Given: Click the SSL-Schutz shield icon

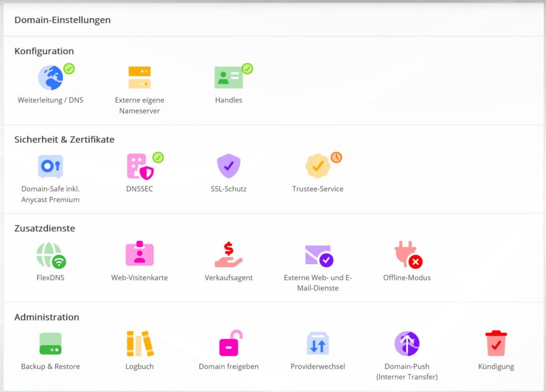Looking at the screenshot, I should tap(229, 166).
